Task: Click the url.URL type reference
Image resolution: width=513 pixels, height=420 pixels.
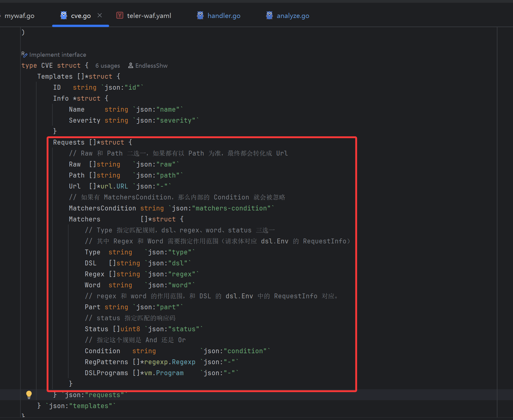Action: [x=114, y=186]
